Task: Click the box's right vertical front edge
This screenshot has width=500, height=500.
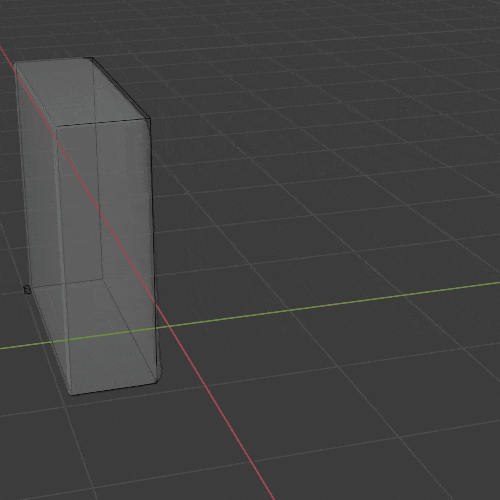Action: [153, 250]
